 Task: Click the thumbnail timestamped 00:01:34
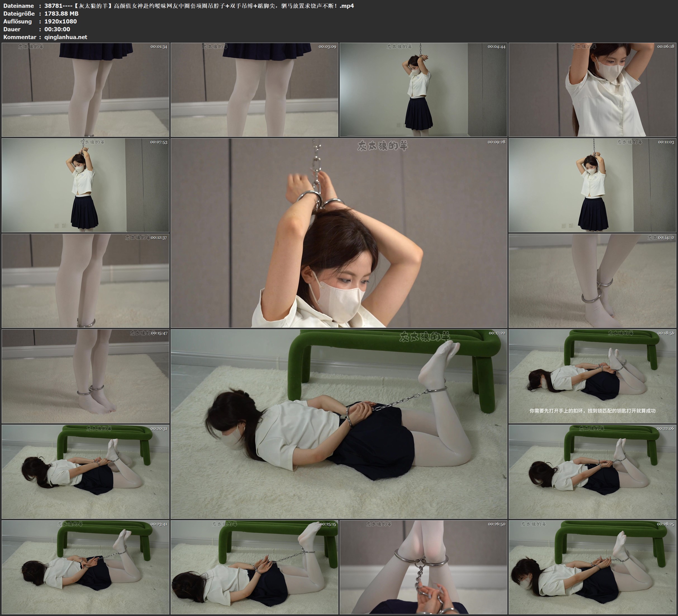coord(85,90)
